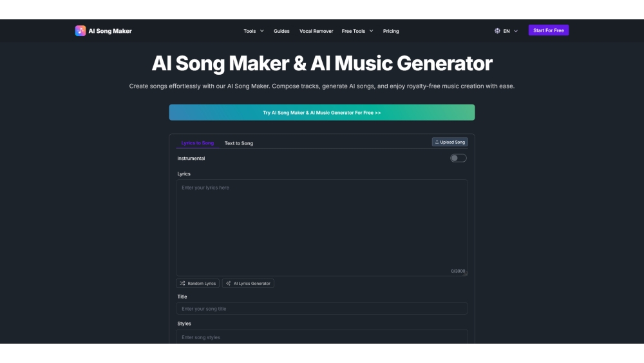Click the AI Song Maker brand name

click(x=110, y=31)
